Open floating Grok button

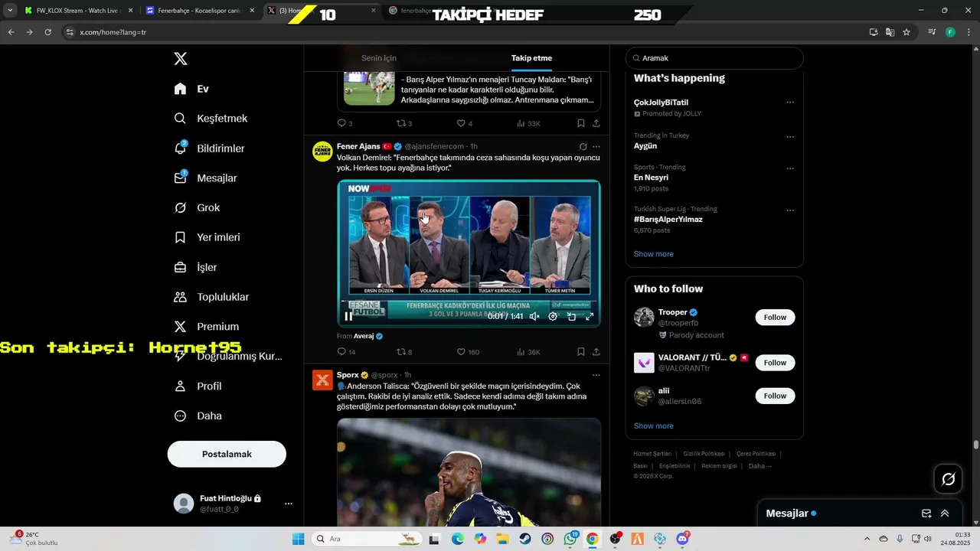[949, 479]
